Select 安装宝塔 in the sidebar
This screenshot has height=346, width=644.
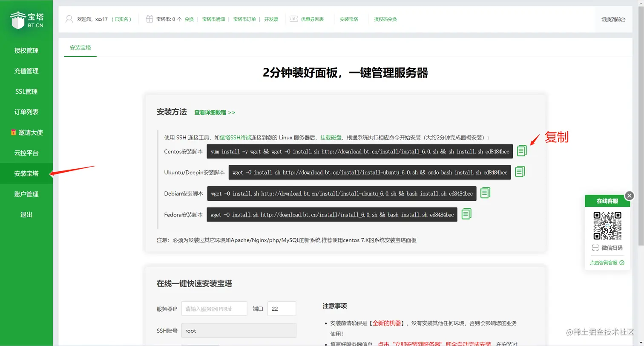tap(26, 173)
